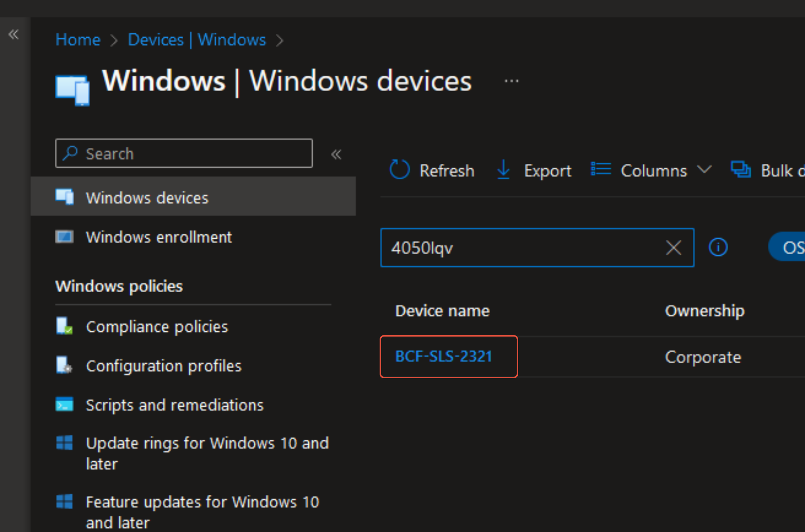Open Scripts and remediations
Screen dimensions: 805x532
pyautogui.click(x=175, y=405)
